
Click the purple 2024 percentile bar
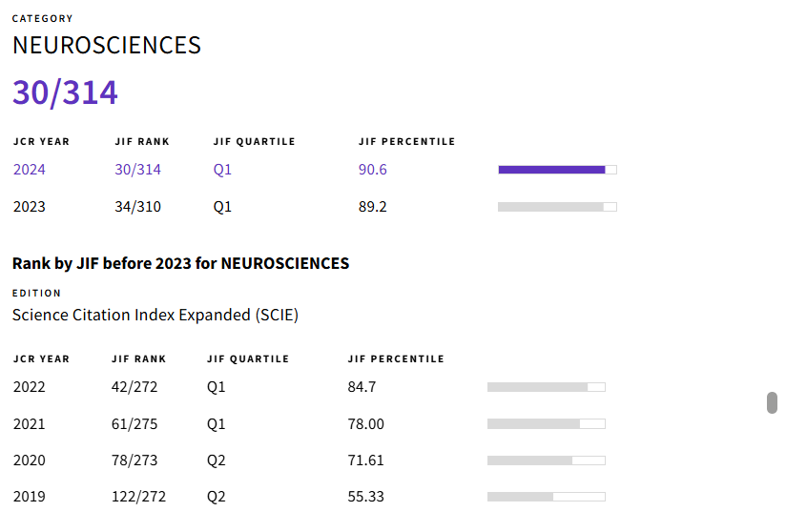click(557, 170)
